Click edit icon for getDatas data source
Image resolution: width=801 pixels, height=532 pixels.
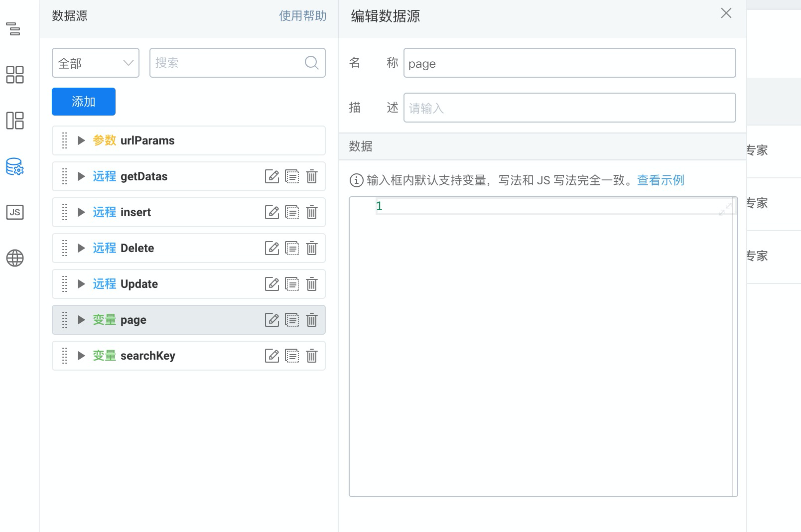[271, 176]
